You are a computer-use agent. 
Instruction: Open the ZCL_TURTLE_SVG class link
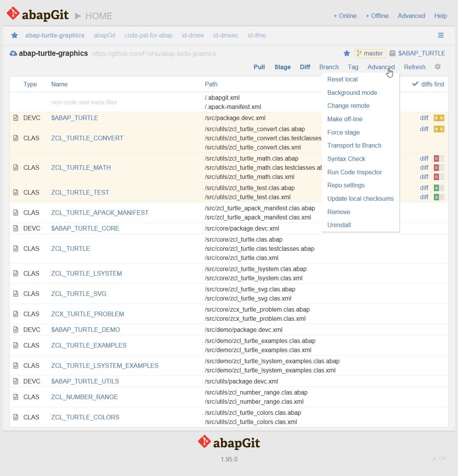tap(78, 294)
